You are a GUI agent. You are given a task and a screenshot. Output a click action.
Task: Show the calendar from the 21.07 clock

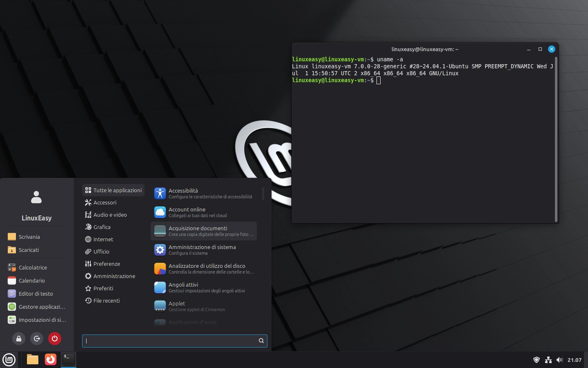tap(575, 360)
